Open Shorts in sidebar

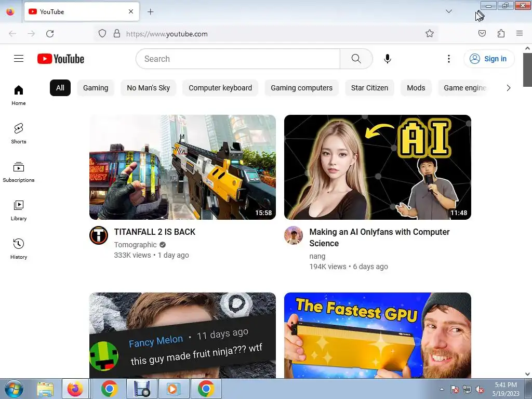click(19, 134)
